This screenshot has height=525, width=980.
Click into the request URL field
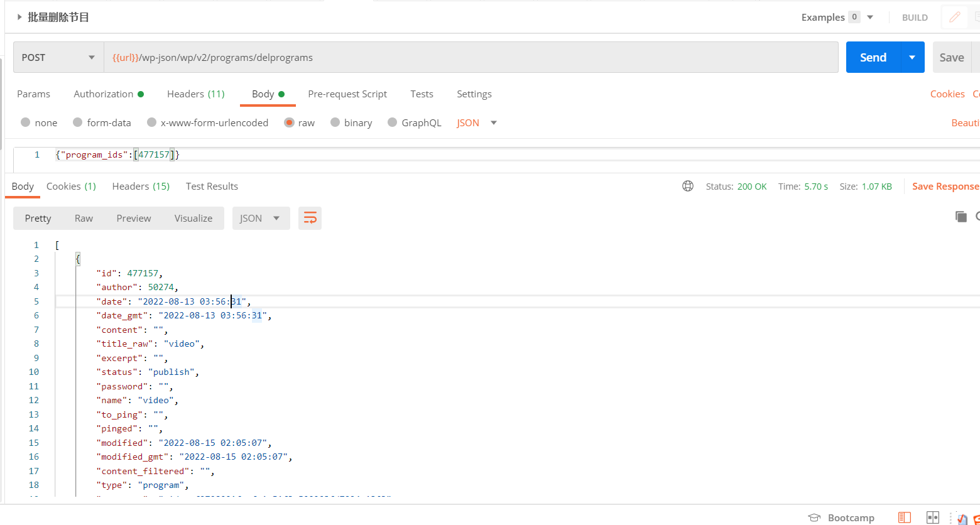(471, 57)
